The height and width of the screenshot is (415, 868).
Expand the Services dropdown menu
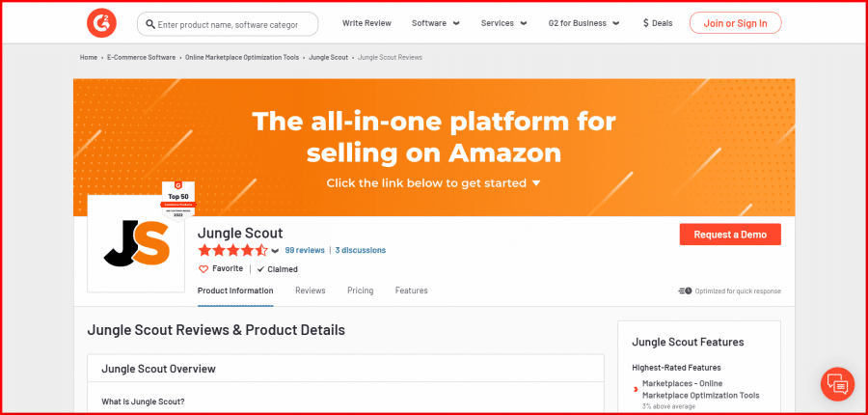click(x=503, y=23)
